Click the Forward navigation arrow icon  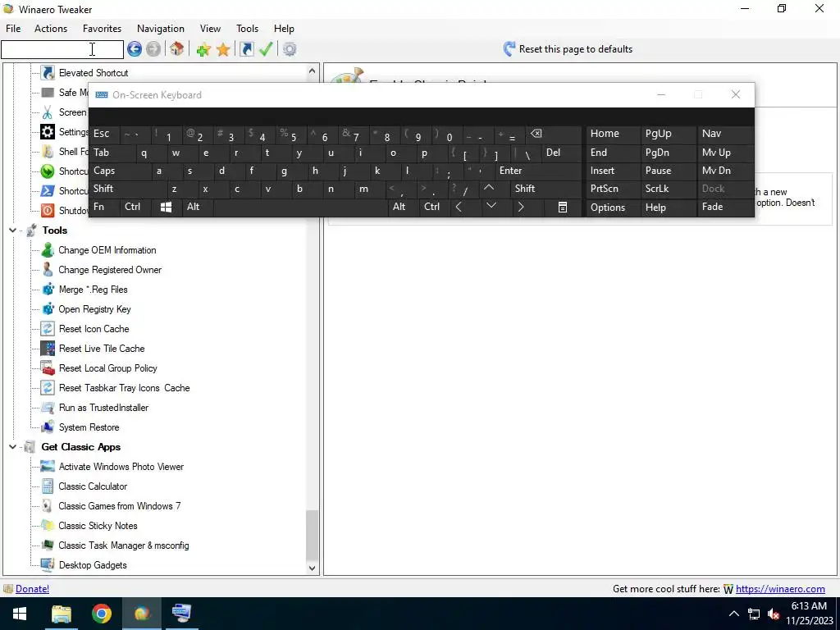click(x=153, y=49)
